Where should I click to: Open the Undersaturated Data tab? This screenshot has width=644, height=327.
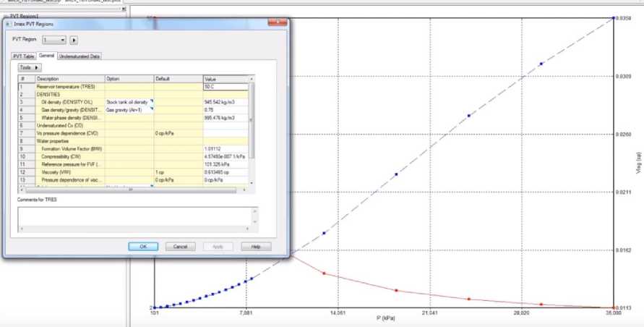coord(80,56)
